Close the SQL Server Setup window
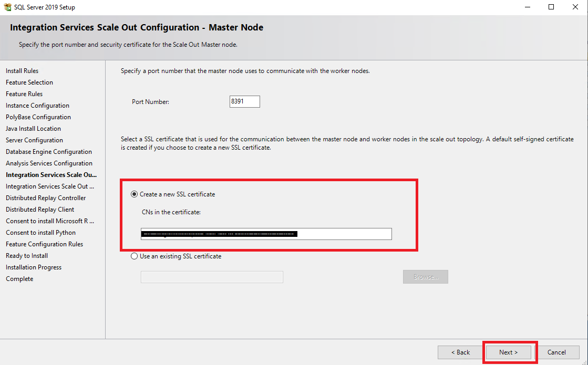 (575, 7)
